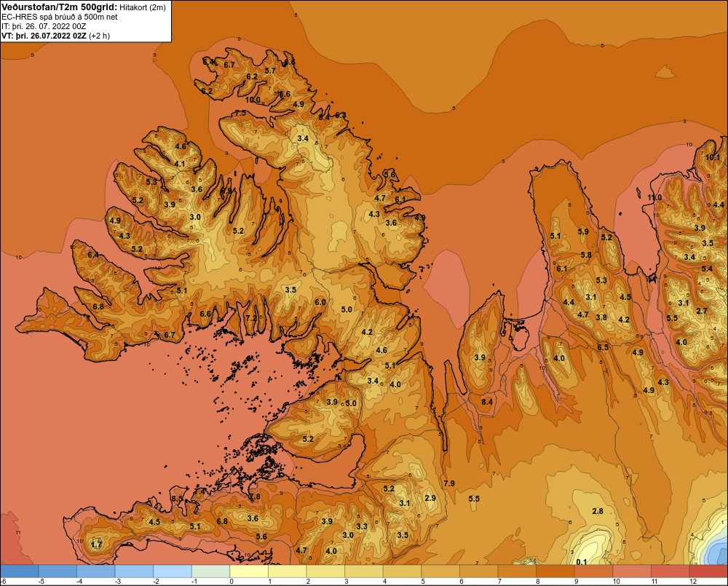This screenshot has height=586, width=728.
Task: Click the Veðurstofan/T2m 500grid title
Action: click(60, 7)
